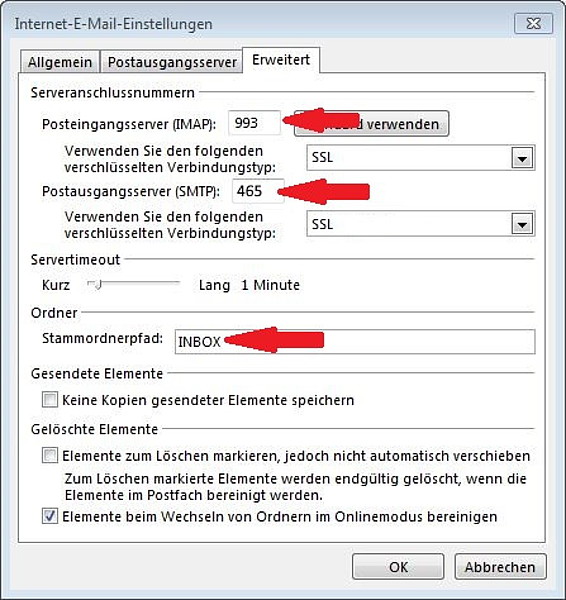Click the arrow of the IMAP SSL combo box
The height and width of the screenshot is (600, 566).
pos(522,158)
